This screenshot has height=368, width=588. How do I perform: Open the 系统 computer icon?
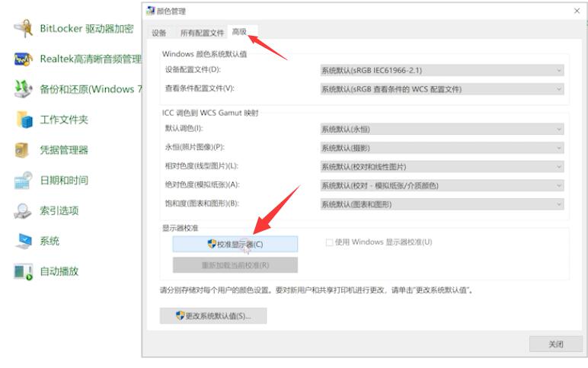point(24,242)
